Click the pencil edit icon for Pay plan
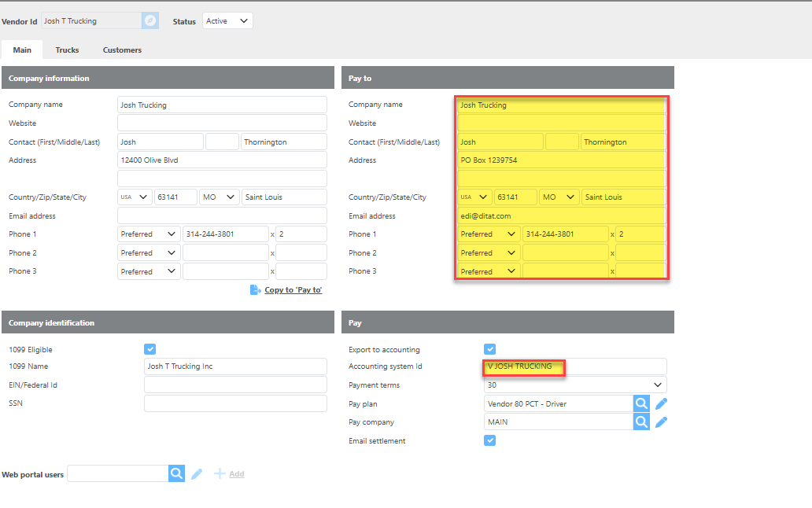812x508 pixels. click(662, 403)
